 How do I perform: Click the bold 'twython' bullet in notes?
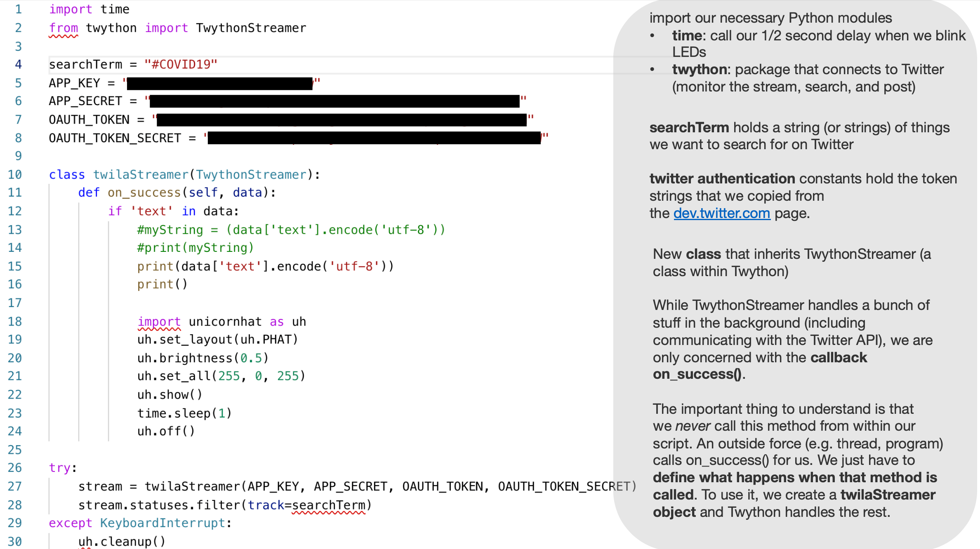coord(700,69)
